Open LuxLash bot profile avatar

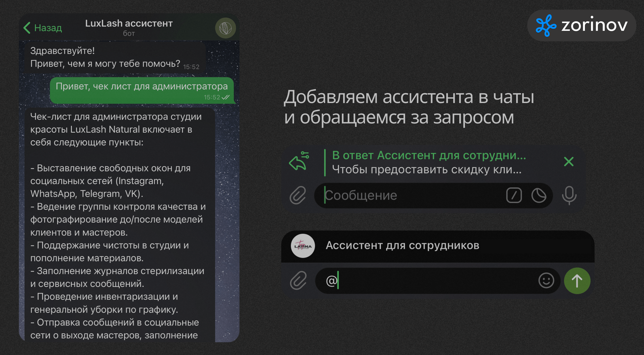[225, 28]
